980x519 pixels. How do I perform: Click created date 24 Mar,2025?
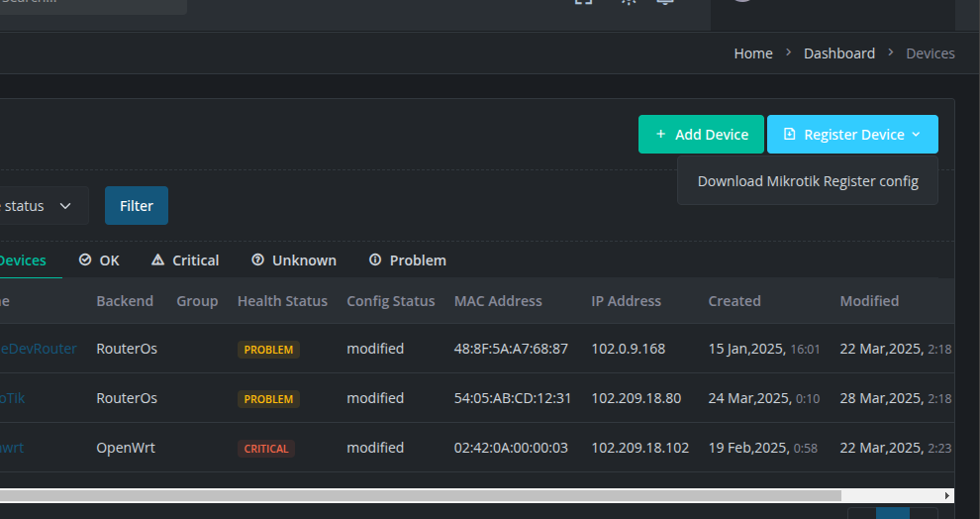click(x=748, y=398)
